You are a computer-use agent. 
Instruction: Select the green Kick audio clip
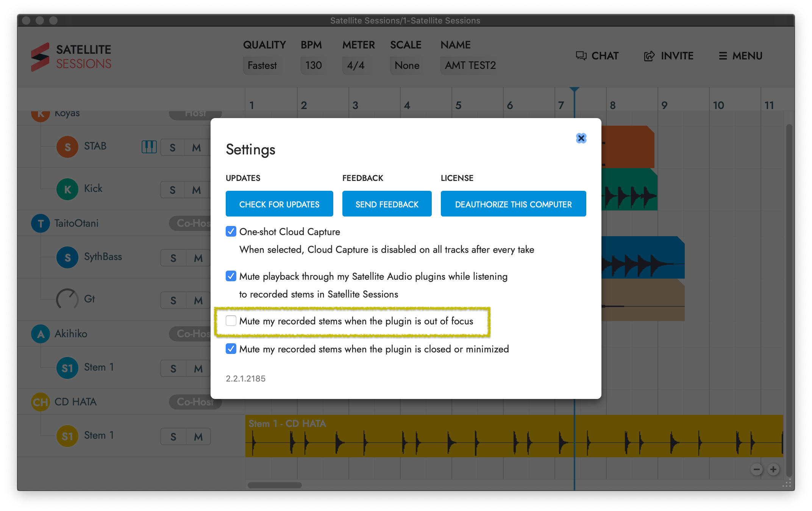pyautogui.click(x=629, y=189)
